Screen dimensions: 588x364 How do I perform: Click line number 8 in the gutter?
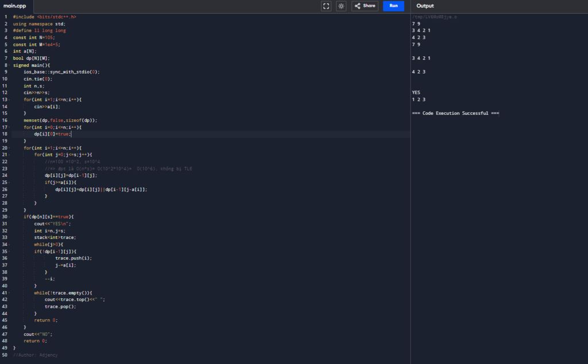click(6, 65)
